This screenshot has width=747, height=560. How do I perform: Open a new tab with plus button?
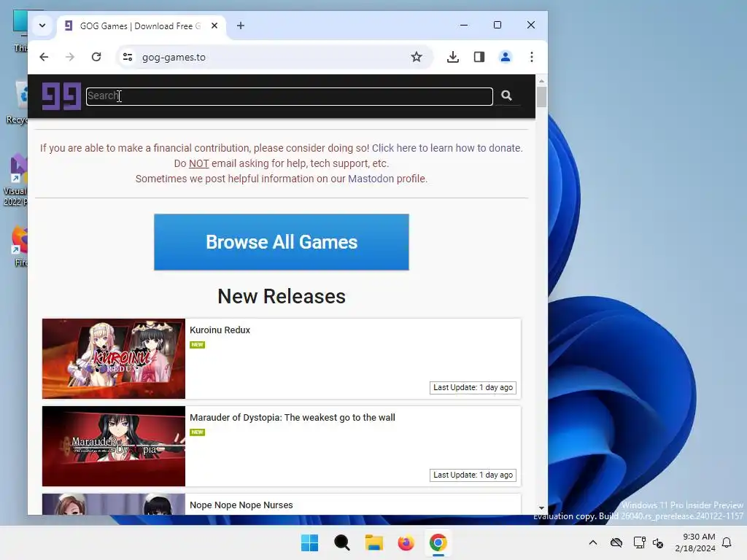[241, 26]
